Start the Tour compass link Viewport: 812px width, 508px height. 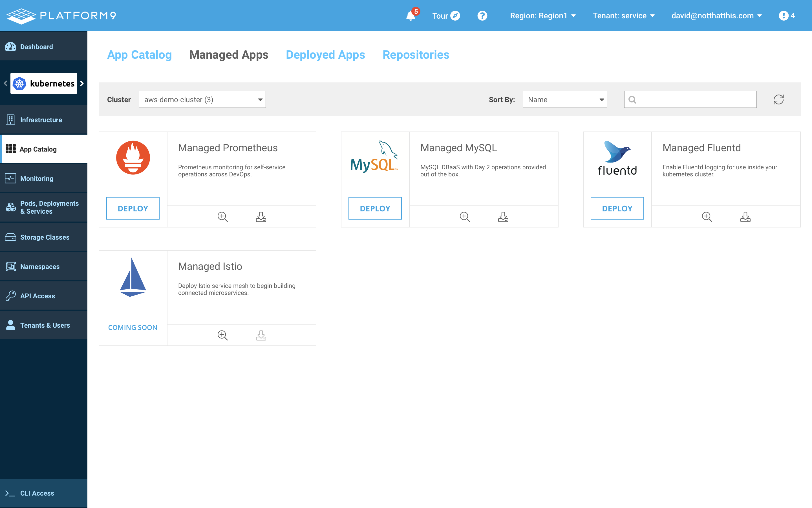click(446, 16)
